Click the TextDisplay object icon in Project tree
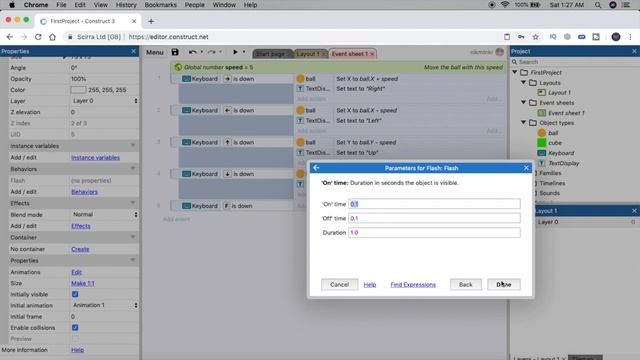Screen dimensions: 640x360 [x=542, y=163]
